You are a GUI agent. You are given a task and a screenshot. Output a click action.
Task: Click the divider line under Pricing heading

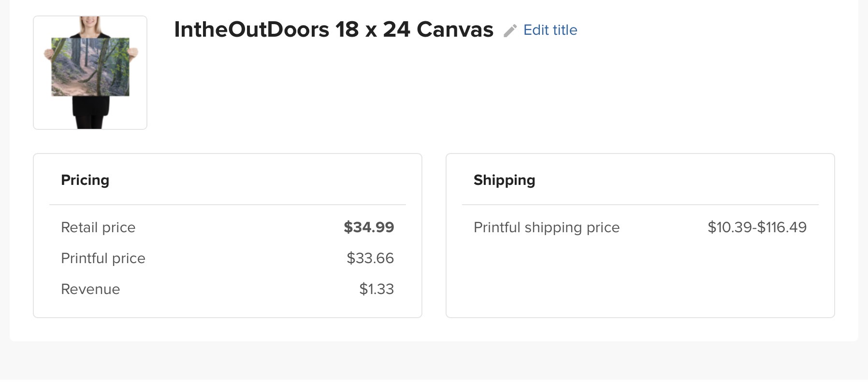[x=228, y=205]
